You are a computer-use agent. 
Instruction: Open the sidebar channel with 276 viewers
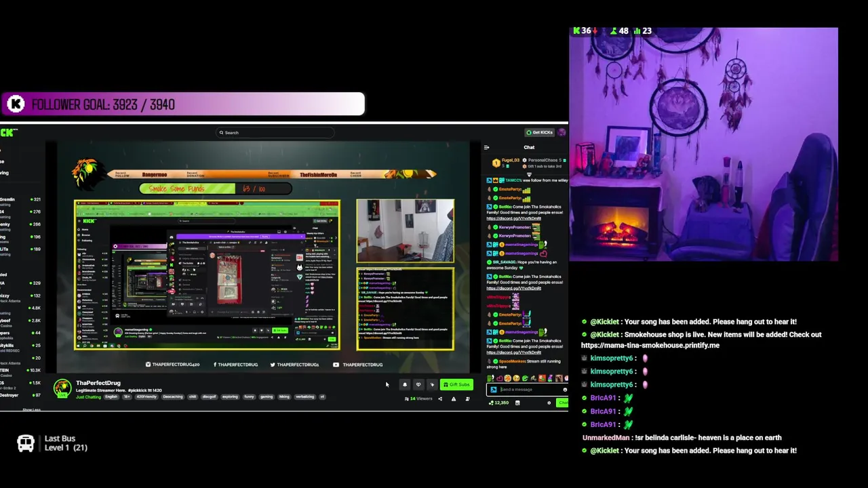pos(19,211)
